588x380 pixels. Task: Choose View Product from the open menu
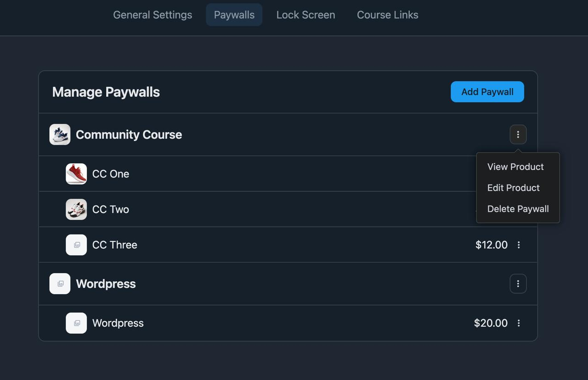515,167
